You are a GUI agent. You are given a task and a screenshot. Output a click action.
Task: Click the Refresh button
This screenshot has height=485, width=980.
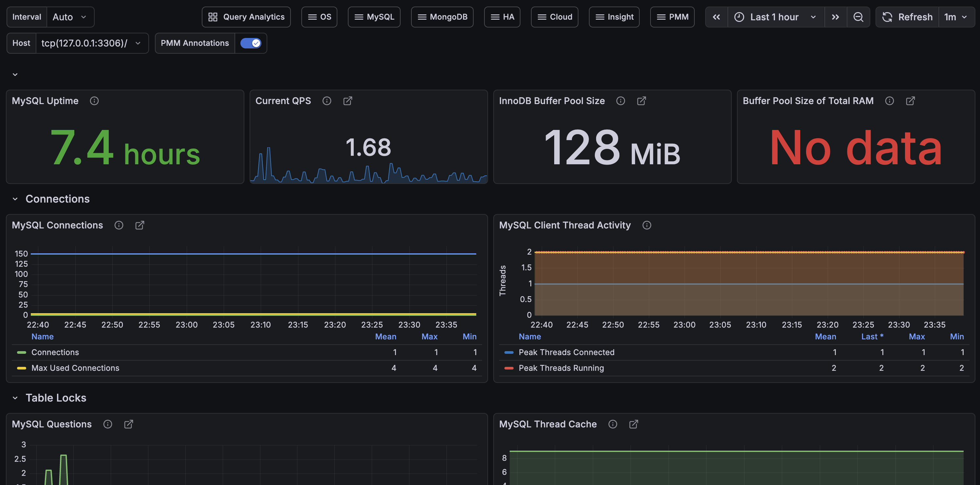907,17
